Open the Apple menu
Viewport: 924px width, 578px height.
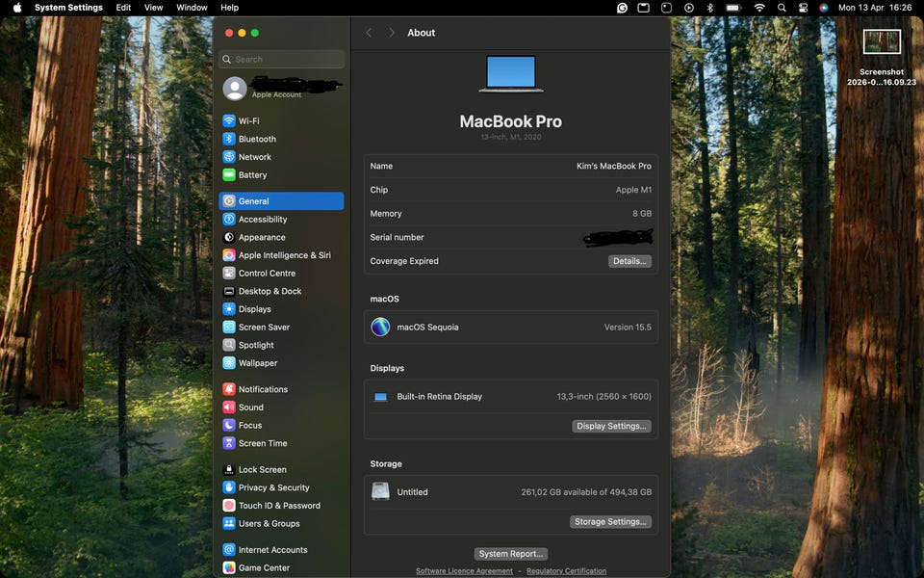pos(17,8)
